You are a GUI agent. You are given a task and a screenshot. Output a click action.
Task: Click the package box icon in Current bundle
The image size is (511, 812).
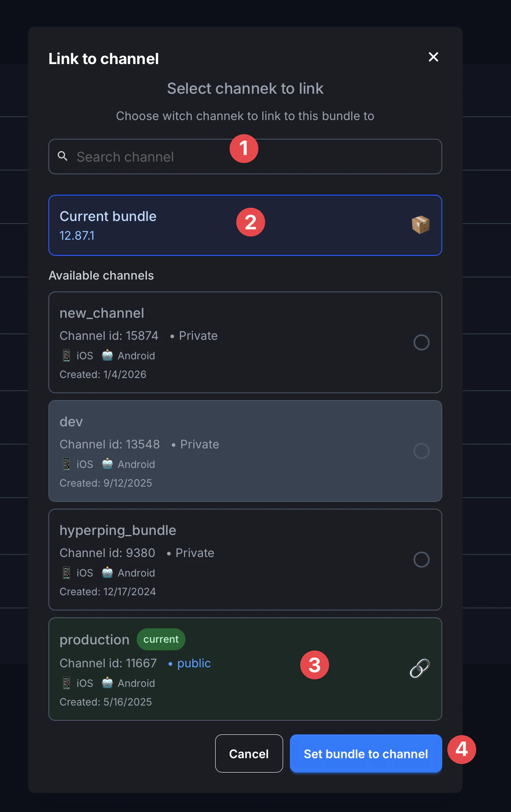click(x=421, y=225)
